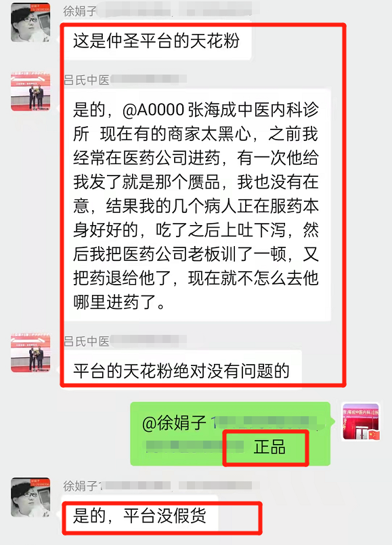Tap 吕氏中医's avatar beside the 绝对没有问题 message

[x=30, y=352]
